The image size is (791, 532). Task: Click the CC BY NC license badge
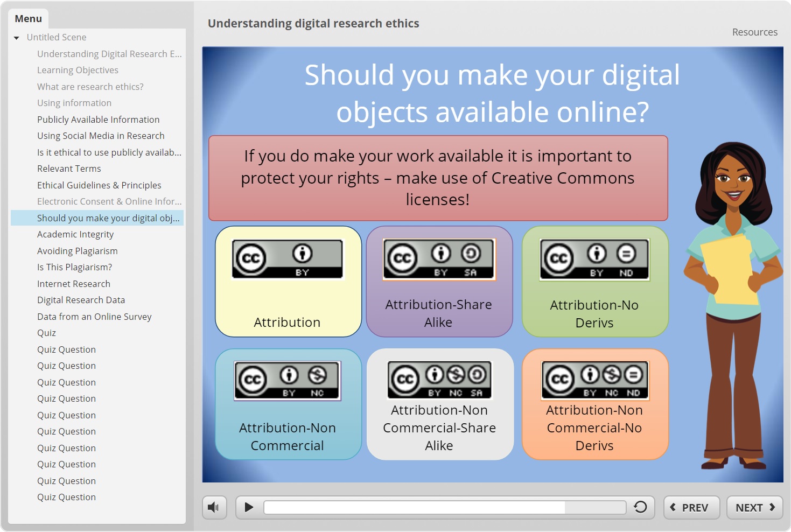(x=288, y=381)
